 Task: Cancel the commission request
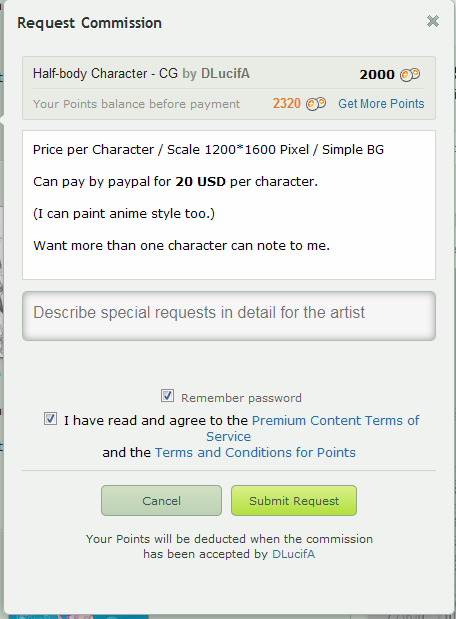161,501
